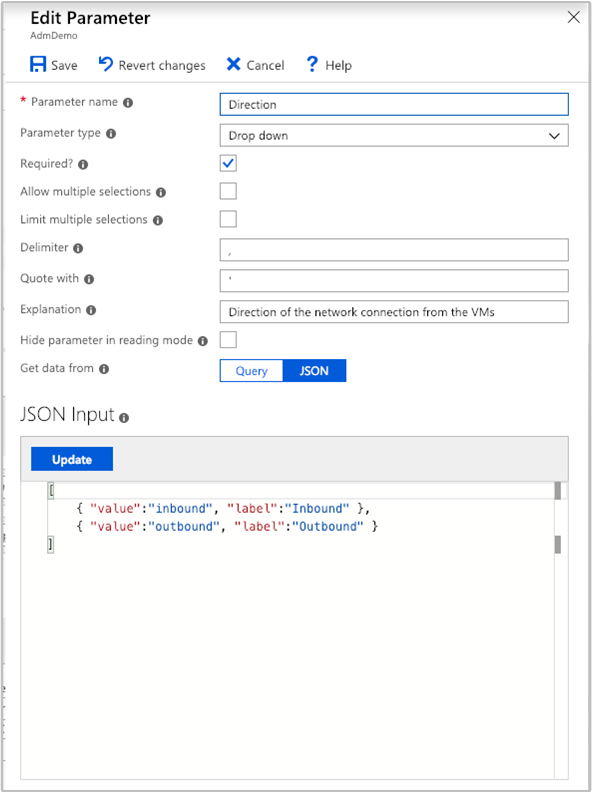Close the Edit Parameter panel

[573, 17]
